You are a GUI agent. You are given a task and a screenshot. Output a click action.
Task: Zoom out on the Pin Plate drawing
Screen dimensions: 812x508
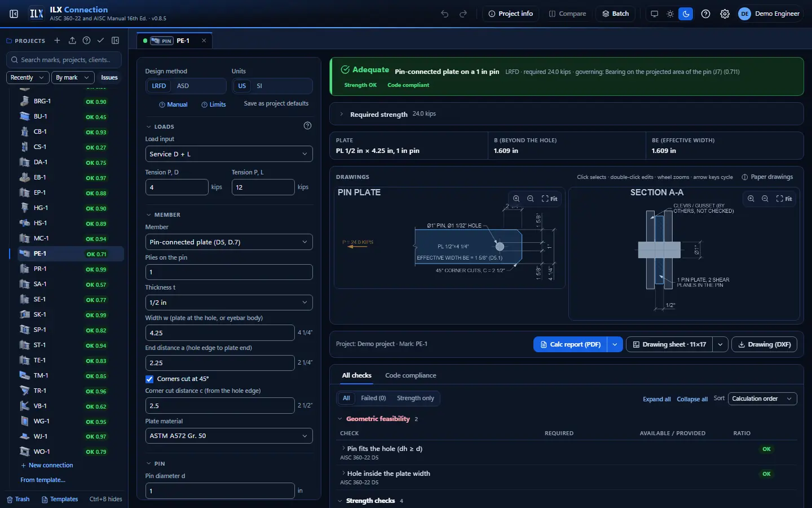(x=531, y=199)
